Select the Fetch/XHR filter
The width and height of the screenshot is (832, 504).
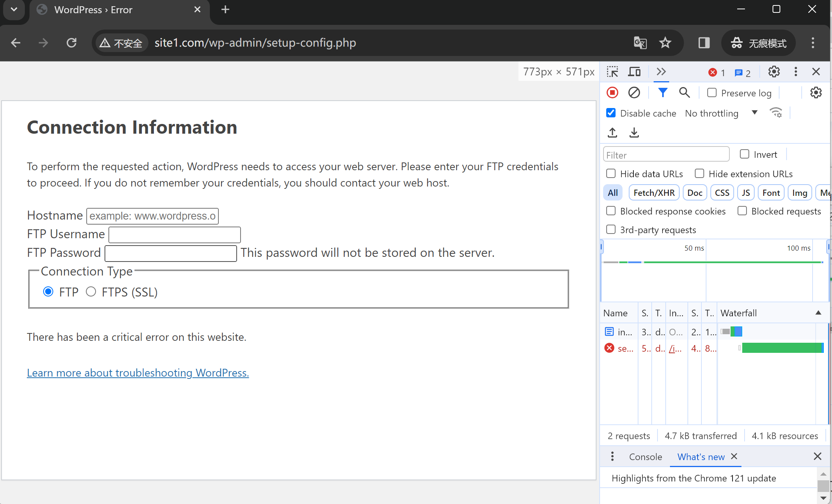(654, 193)
